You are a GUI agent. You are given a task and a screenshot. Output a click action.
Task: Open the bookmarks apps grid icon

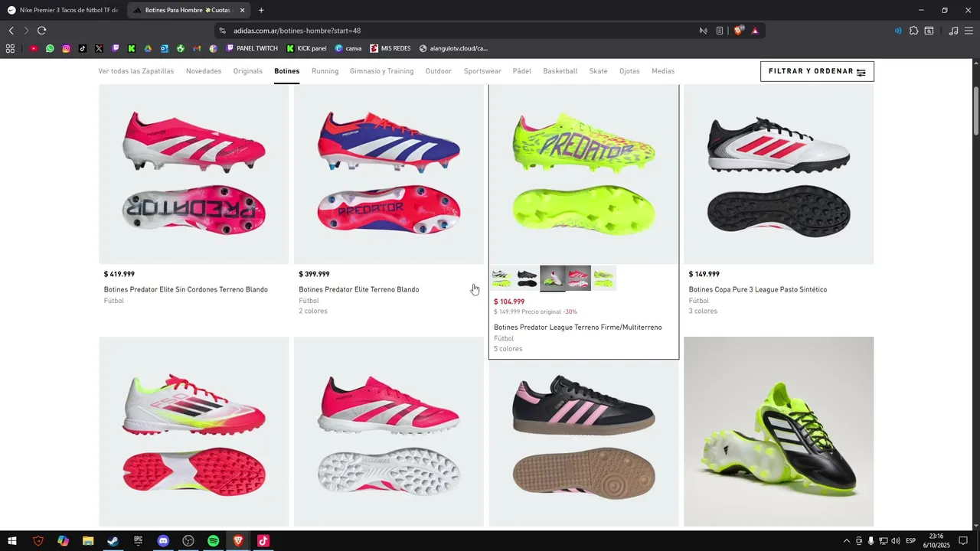10,48
